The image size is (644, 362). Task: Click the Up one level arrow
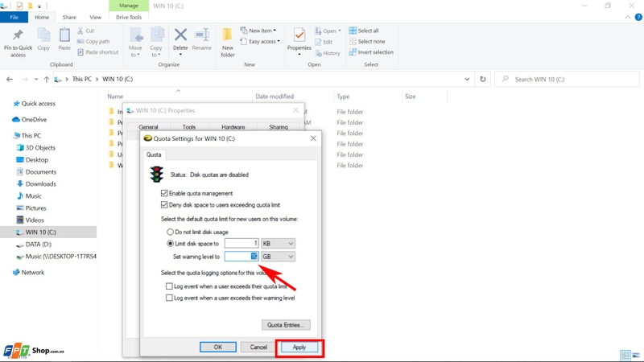point(47,79)
